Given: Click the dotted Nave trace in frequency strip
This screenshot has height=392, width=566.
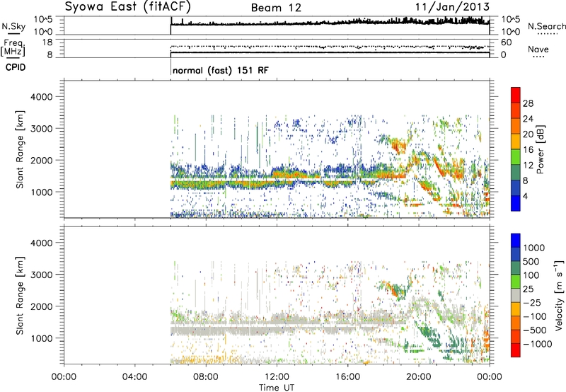Looking at the screenshot, I should coord(330,47).
